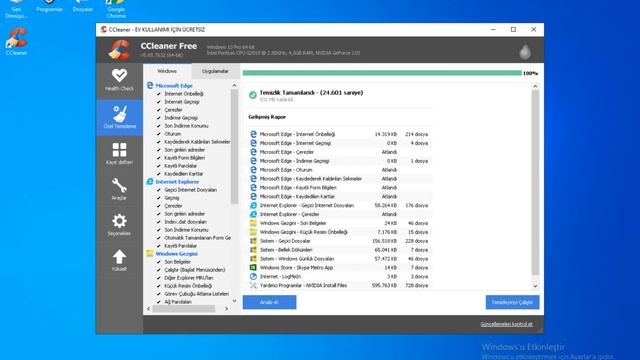Click the 100% progress label
The height and width of the screenshot is (360, 640).
(x=530, y=73)
